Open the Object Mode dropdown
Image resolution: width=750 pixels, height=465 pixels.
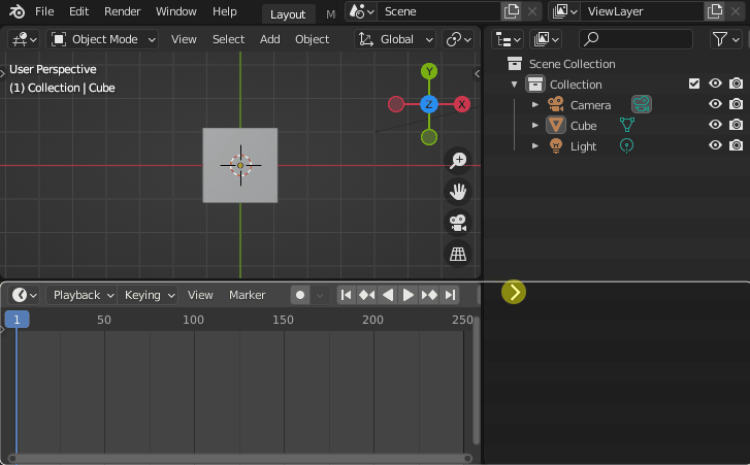104,39
